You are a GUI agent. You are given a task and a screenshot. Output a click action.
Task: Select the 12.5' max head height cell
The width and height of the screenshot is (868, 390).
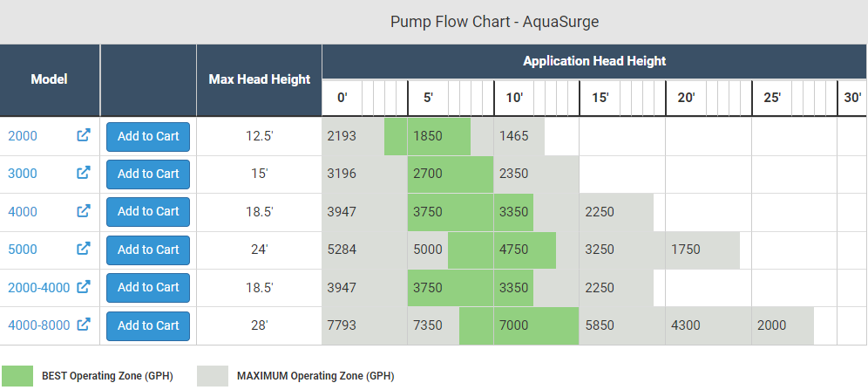point(259,136)
